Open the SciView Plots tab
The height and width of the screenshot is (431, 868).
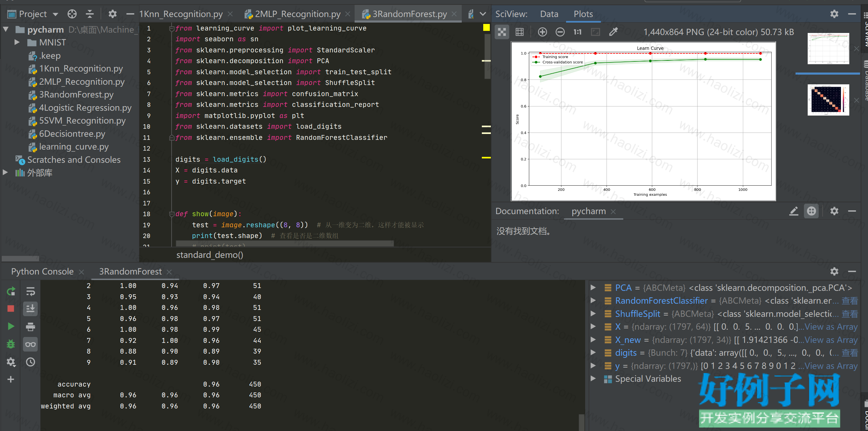[583, 14]
